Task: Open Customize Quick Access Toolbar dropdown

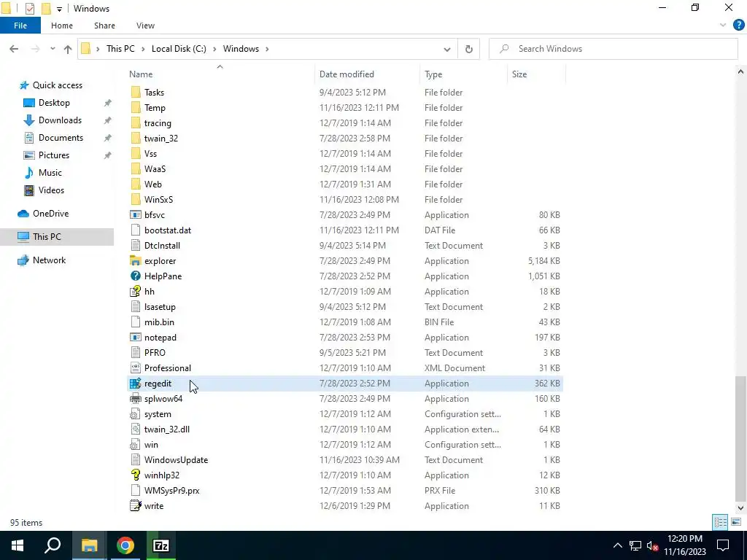Action: coord(59,9)
